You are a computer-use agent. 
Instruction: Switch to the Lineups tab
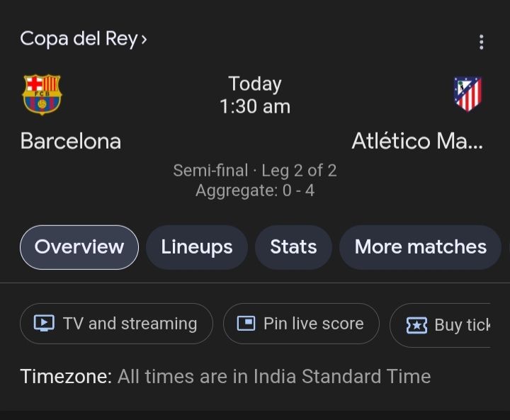click(197, 247)
